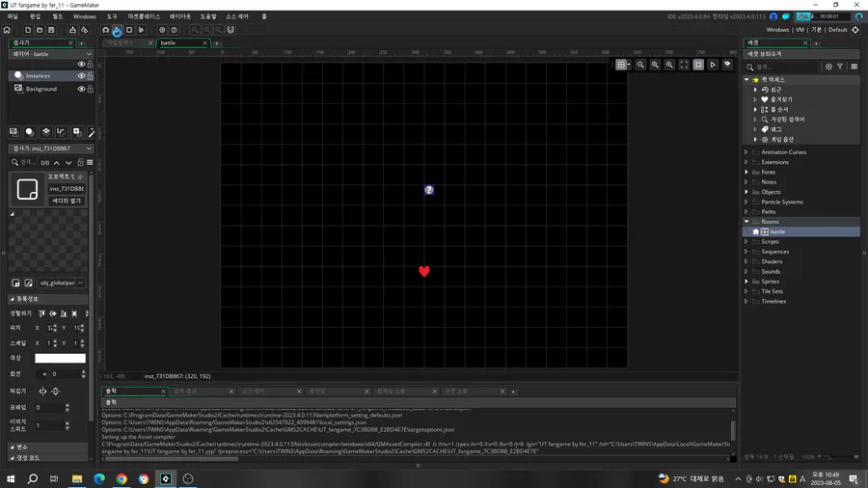Select the red heart instance in room

pyautogui.click(x=424, y=271)
